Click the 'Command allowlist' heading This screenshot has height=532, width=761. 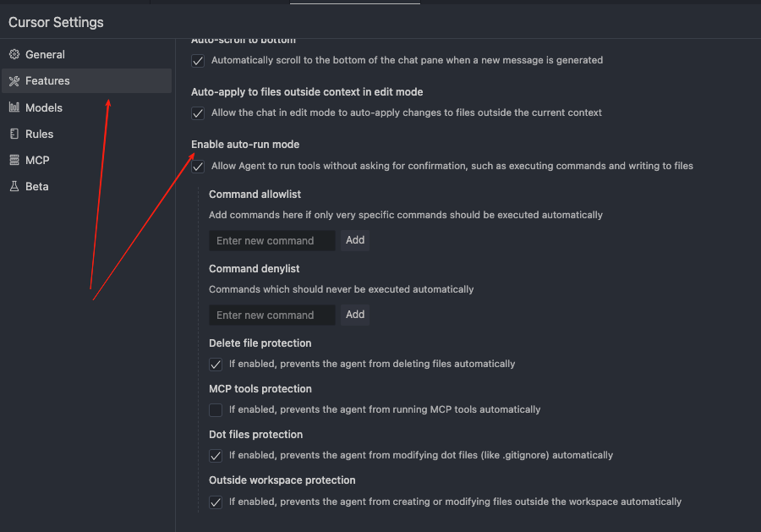[255, 195]
